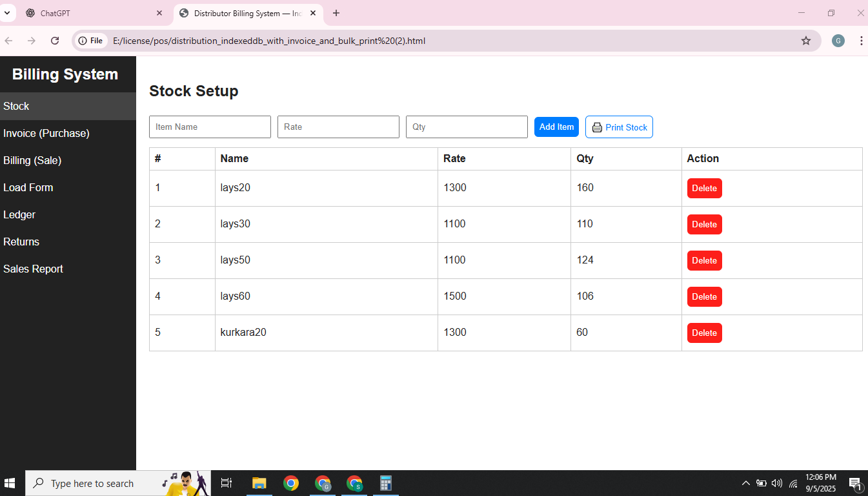Select Ledger from the sidebar
The height and width of the screenshot is (496, 868).
pos(19,214)
